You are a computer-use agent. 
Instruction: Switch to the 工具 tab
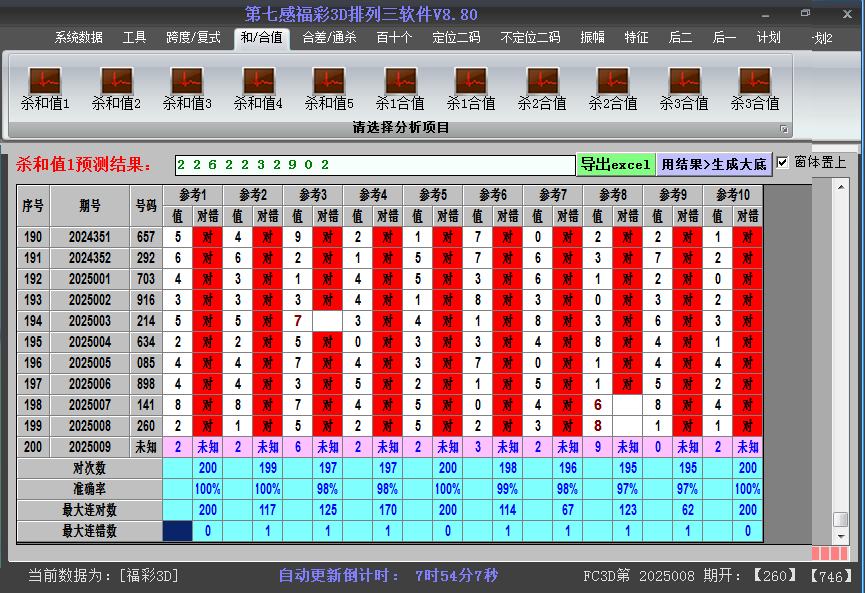click(134, 38)
